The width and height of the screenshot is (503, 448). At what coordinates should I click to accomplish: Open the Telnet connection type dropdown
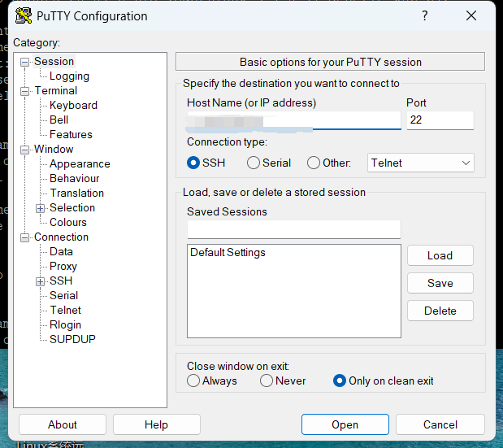click(421, 163)
